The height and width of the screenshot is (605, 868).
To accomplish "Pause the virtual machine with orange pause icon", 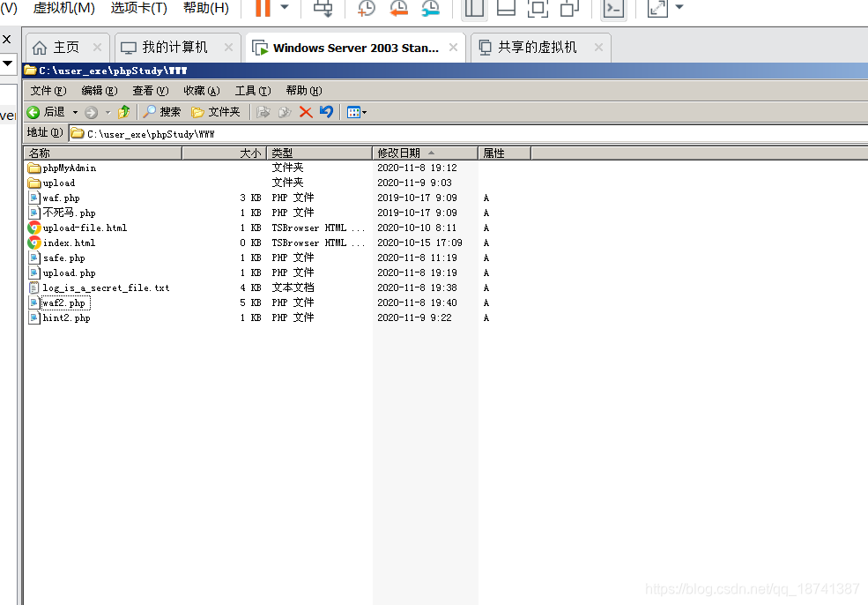I will pos(263,8).
